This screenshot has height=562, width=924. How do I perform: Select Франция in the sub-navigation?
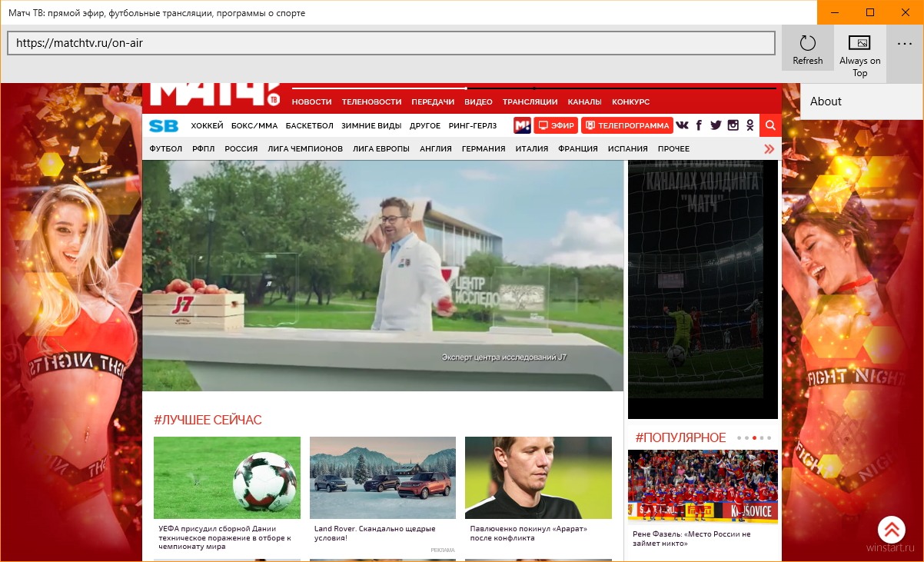578,148
